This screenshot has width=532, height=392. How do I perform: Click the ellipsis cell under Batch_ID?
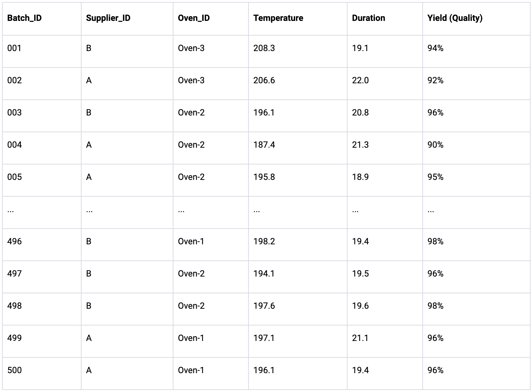11,211
